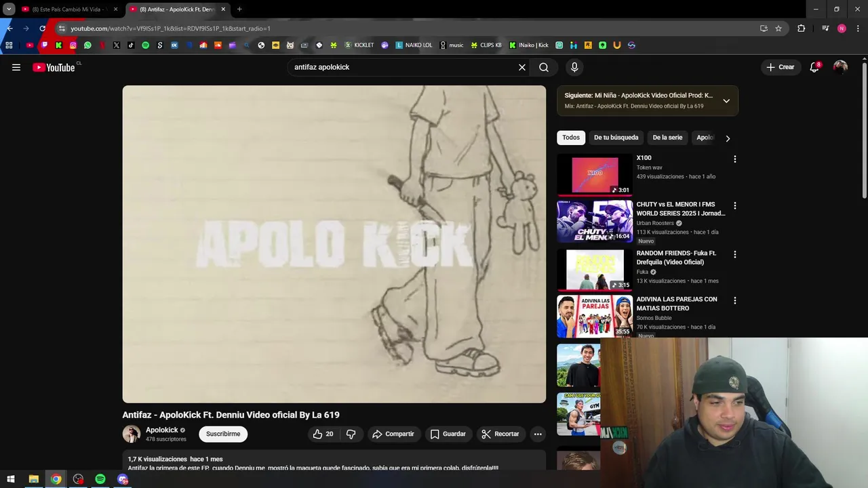Open INaiko | Kick bookmark
Image resolution: width=868 pixels, height=488 pixels.
click(529, 45)
